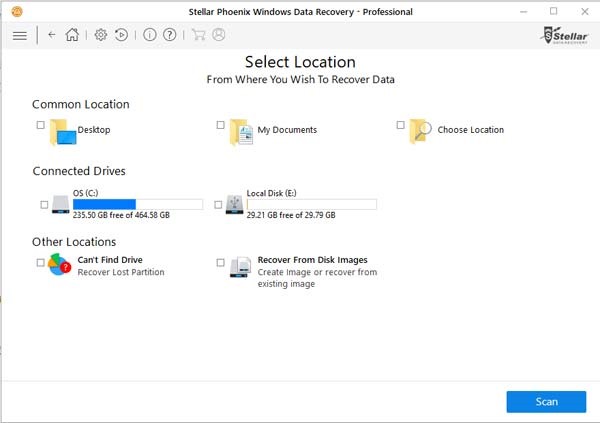Click the user account icon
Image resolution: width=600 pixels, height=423 pixels.
[x=218, y=35]
